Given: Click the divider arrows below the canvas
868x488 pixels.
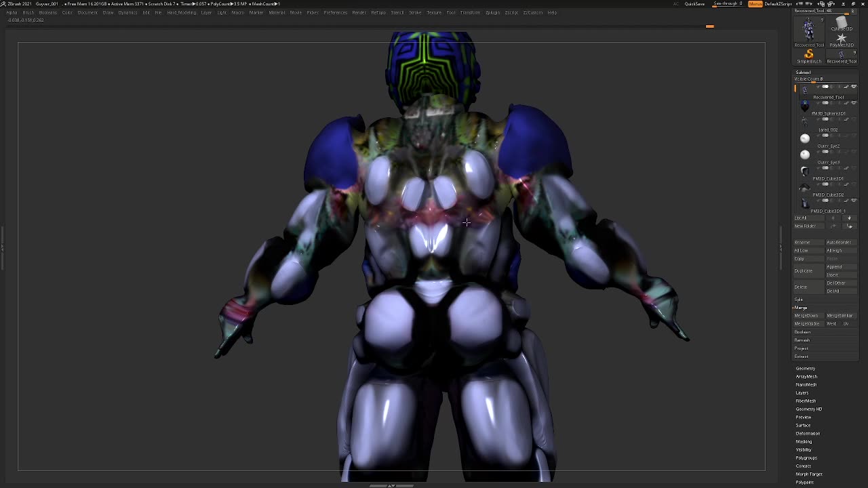Looking at the screenshot, I should [x=391, y=485].
